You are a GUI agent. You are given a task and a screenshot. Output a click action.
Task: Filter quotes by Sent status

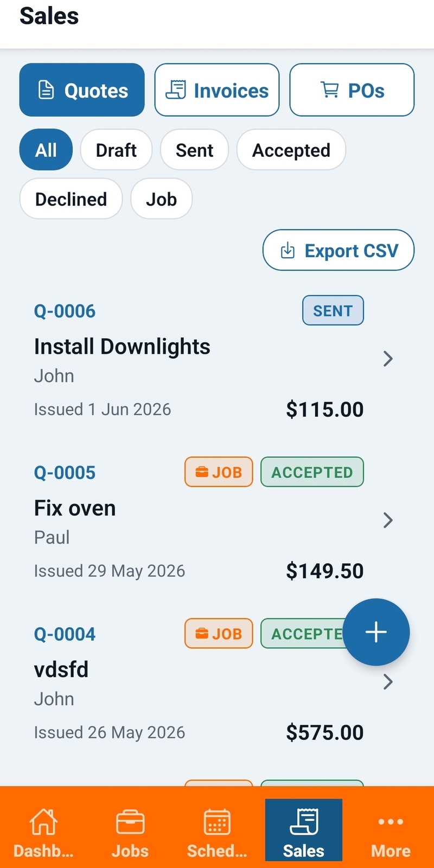pyautogui.click(x=194, y=150)
